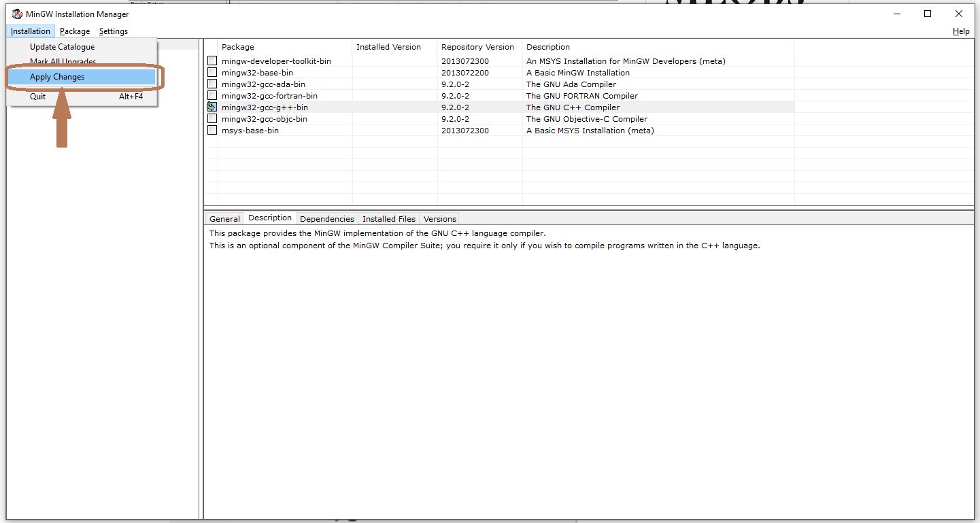This screenshot has width=980, height=523.
Task: Click the package description paragraph text
Action: point(484,239)
